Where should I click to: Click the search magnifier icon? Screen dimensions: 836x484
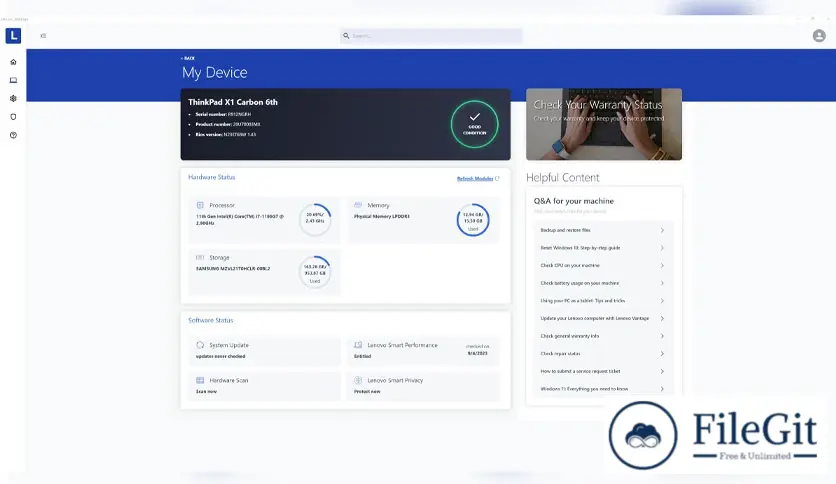346,36
